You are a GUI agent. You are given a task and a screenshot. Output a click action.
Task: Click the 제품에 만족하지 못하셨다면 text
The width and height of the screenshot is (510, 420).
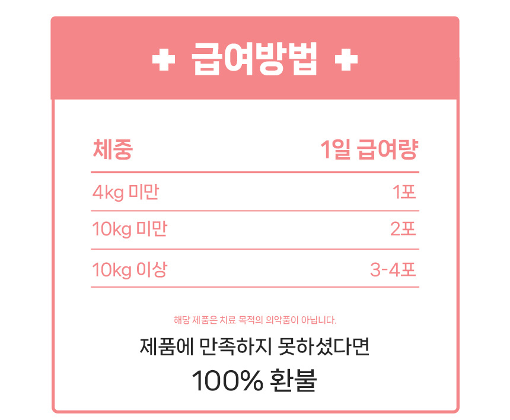pos(255,346)
